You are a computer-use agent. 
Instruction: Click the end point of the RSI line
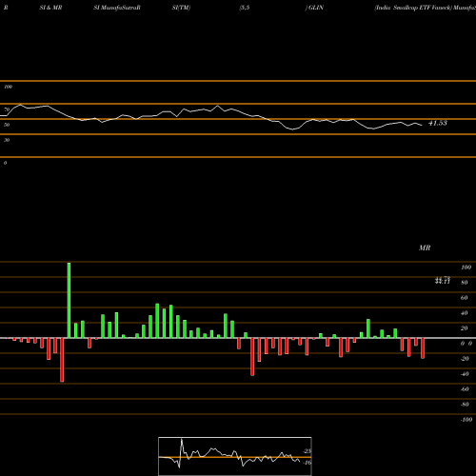[x=422, y=126]
